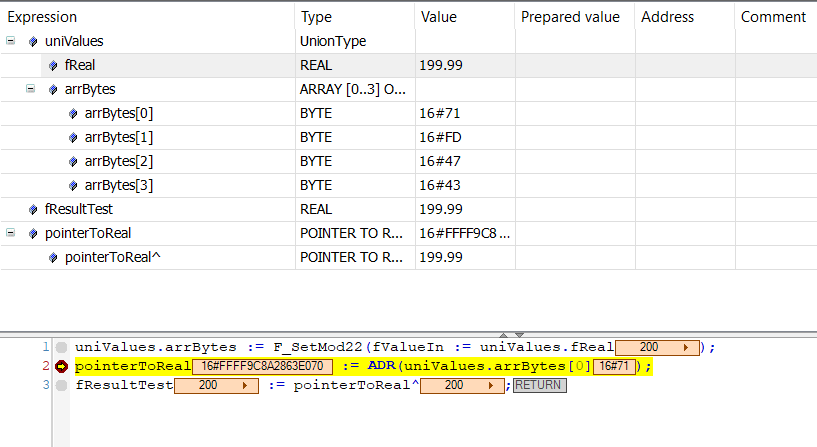Expand inline value arrow after fResultTest

point(245,386)
